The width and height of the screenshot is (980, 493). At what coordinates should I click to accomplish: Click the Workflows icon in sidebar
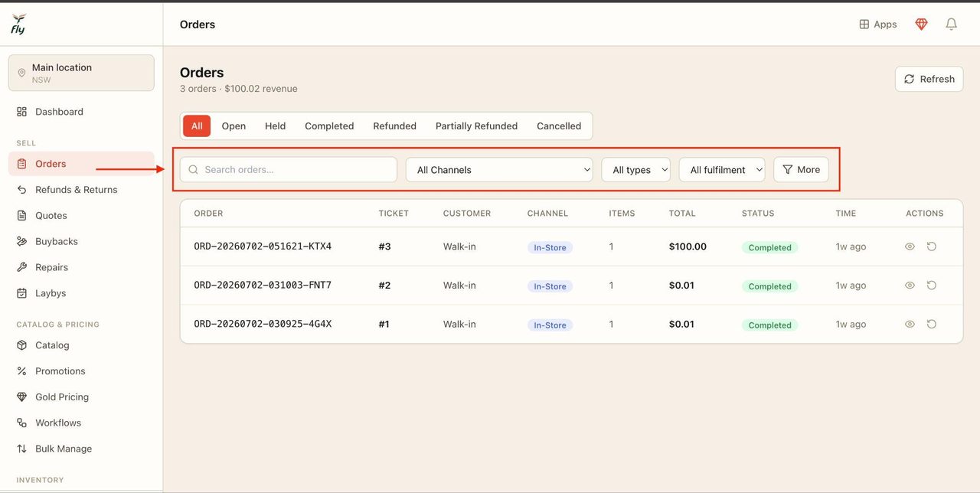point(21,423)
